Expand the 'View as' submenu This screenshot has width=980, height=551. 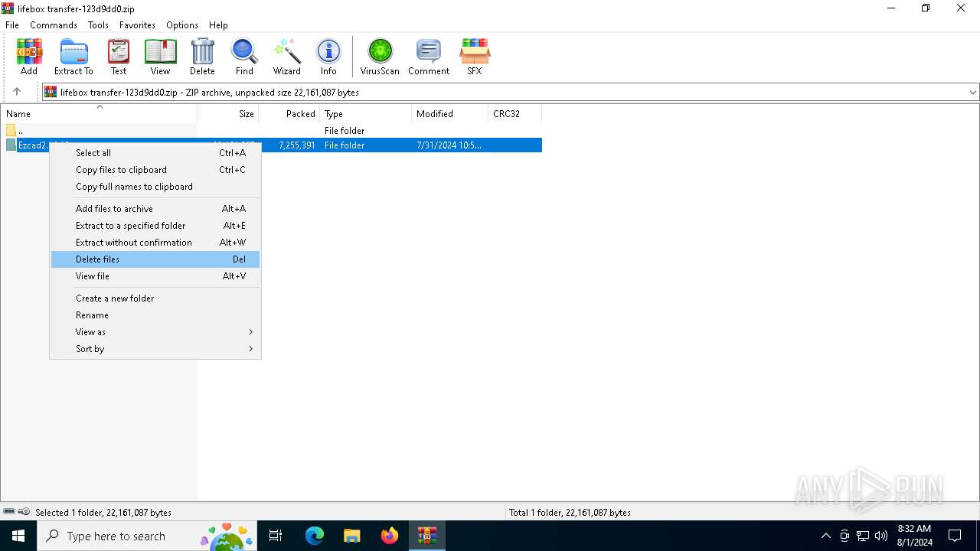tap(155, 332)
